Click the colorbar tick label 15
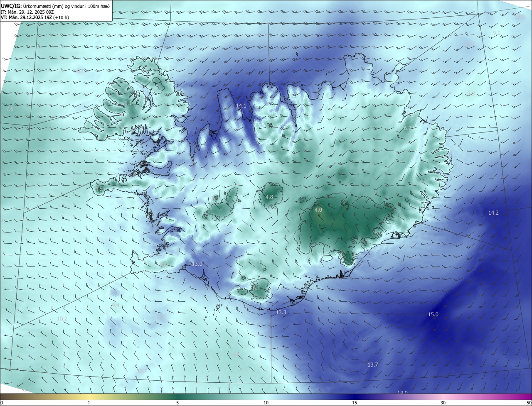The height and width of the screenshot is (406, 532). point(355,403)
